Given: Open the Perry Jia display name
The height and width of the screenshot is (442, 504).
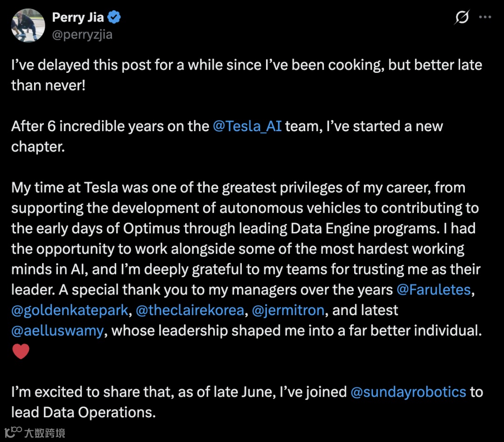Looking at the screenshot, I should point(77,18).
